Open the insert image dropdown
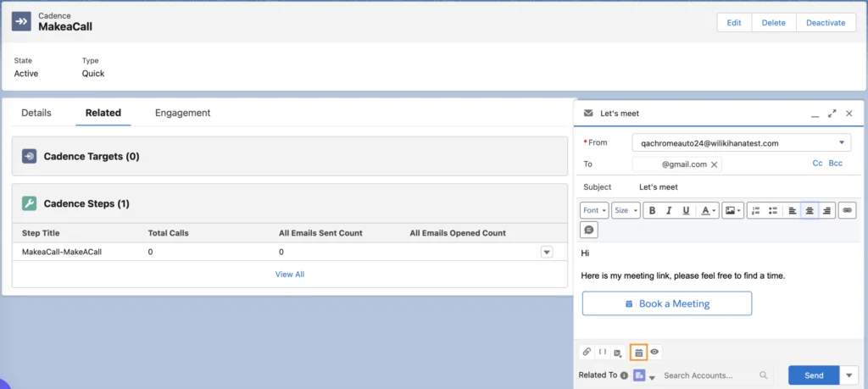The image size is (868, 389). click(x=733, y=210)
